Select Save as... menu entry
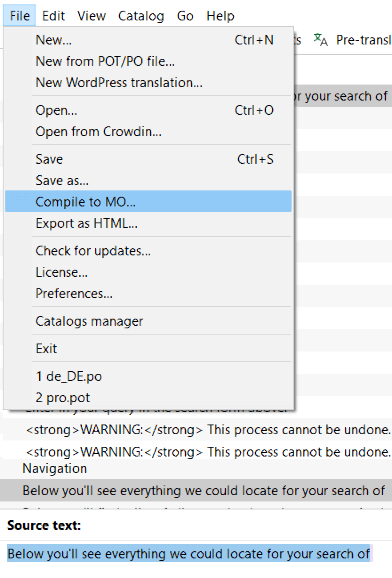 pos(62,180)
